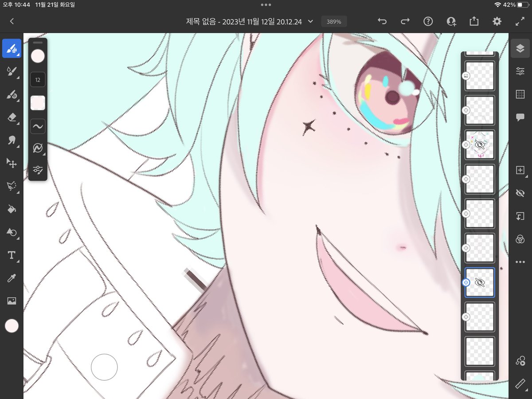This screenshot has width=532, height=399.
Task: Open brush color swatch in brush options
Action: 38,56
